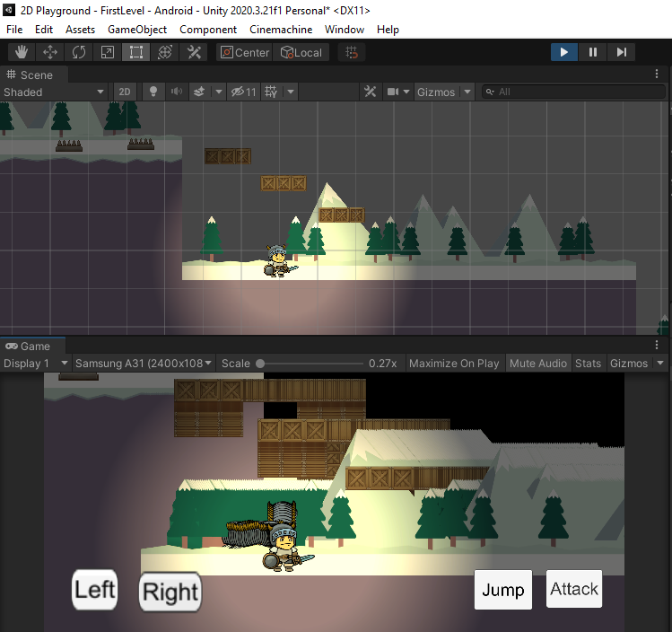This screenshot has width=672, height=632.
Task: Open grid settings dropdown arrow
Action: tap(291, 92)
